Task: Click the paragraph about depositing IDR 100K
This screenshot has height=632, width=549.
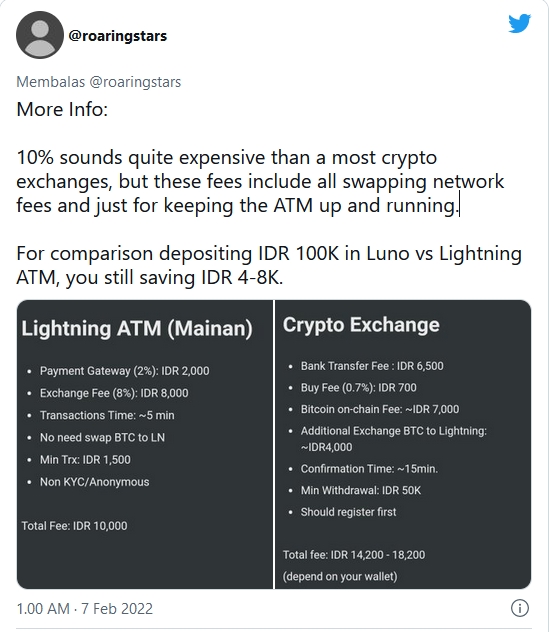Action: point(269,265)
